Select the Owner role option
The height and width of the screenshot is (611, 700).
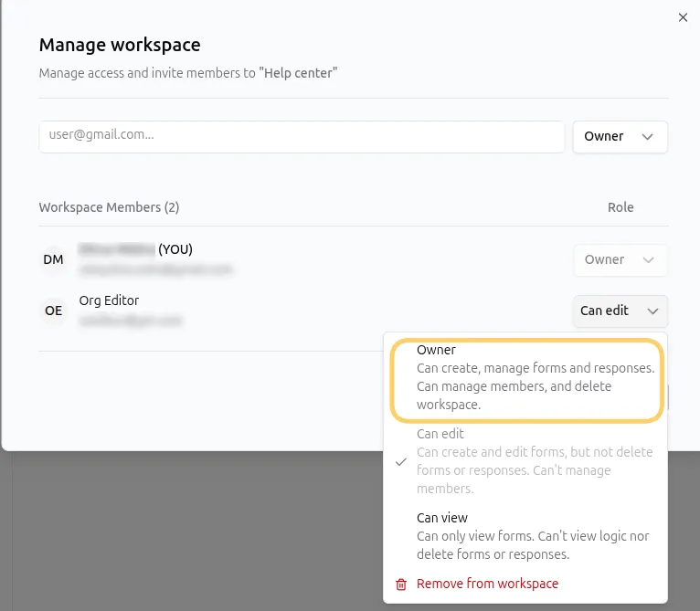point(526,380)
